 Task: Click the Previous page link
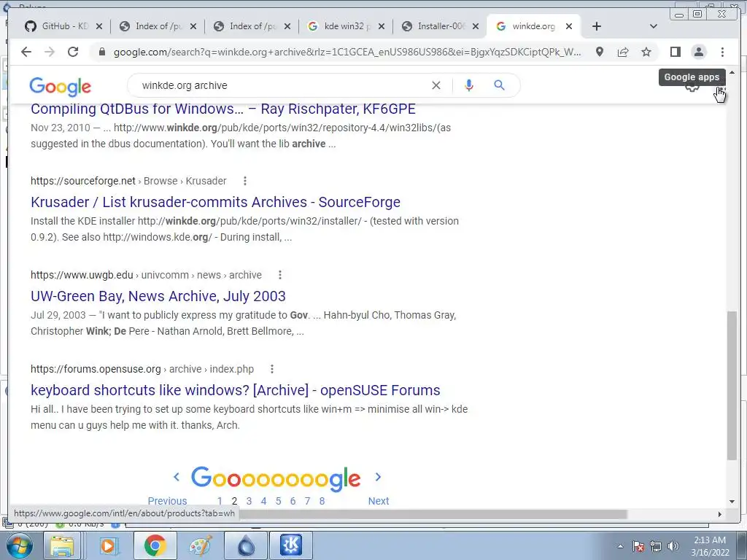click(167, 501)
